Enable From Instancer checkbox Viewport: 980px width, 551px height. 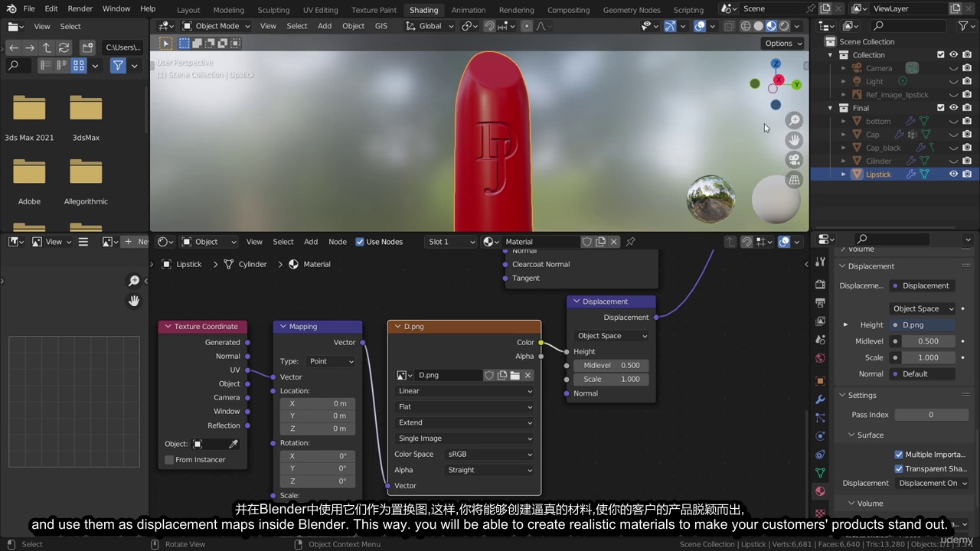tap(169, 460)
